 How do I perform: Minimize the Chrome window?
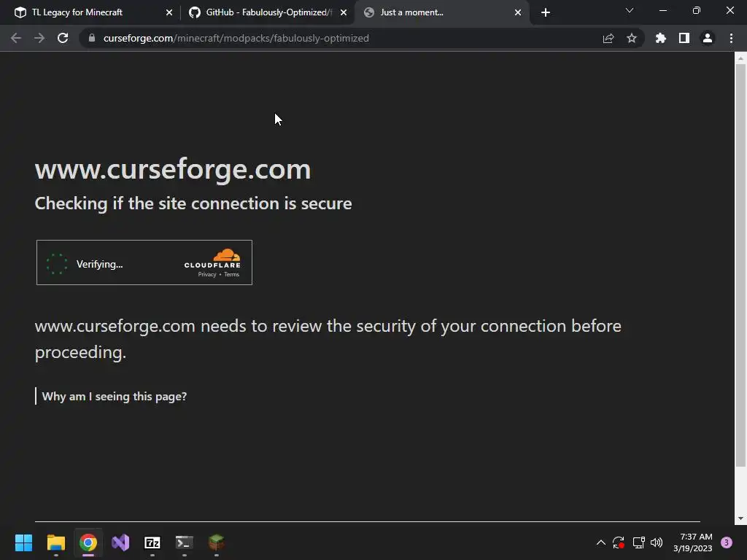tap(662, 10)
